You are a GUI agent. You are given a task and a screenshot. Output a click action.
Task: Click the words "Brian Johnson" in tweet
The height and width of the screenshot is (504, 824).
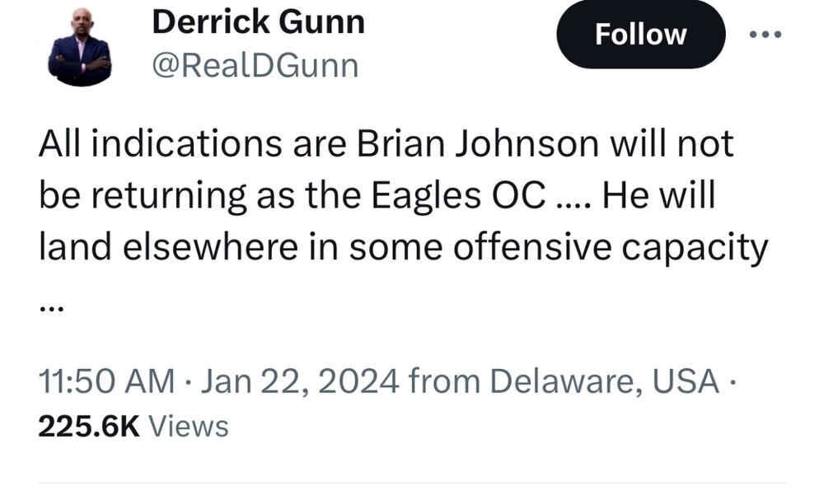coord(477,146)
